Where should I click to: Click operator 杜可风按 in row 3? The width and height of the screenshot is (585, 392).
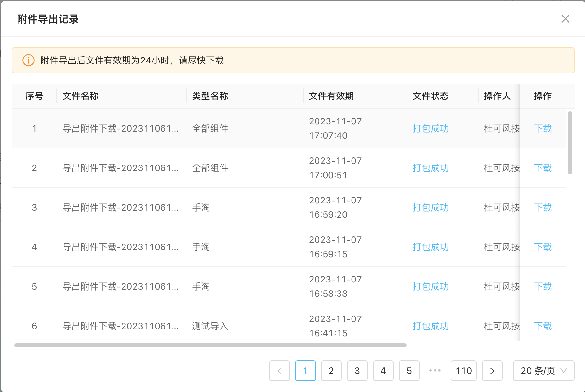click(x=502, y=208)
